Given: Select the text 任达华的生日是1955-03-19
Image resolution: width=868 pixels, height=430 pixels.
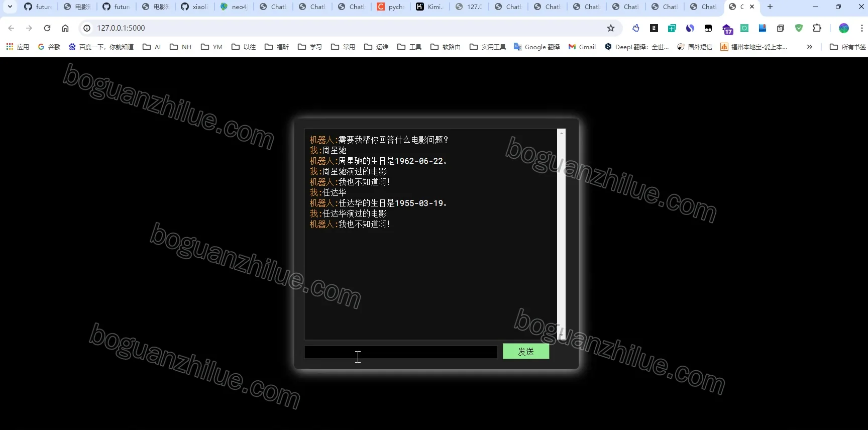Looking at the screenshot, I should [x=393, y=203].
